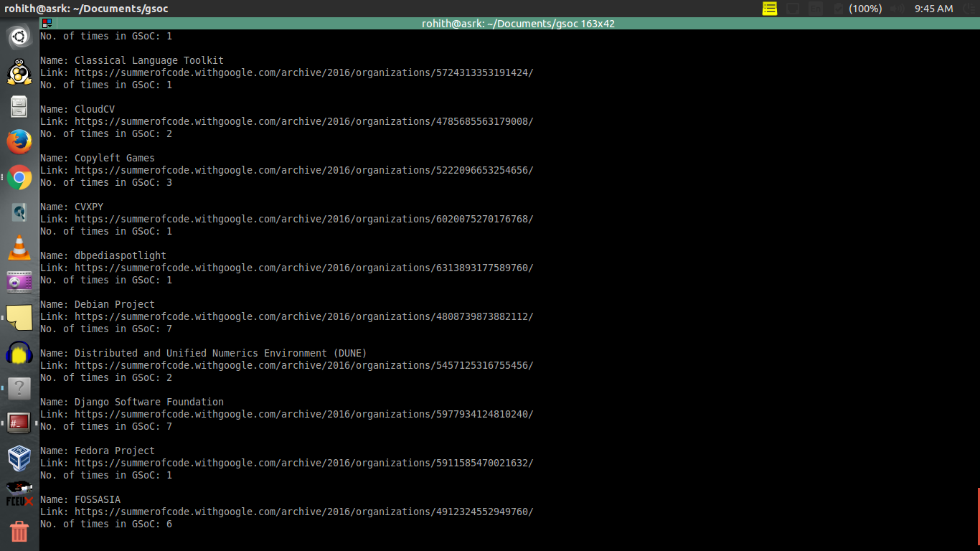This screenshot has width=980, height=551.
Task: Click the terminal titlebar reading gsoc 163x42
Action: [x=518, y=24]
